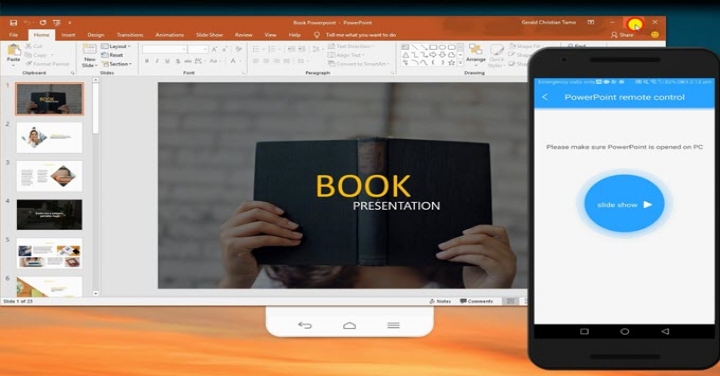
Task: Switch to the Slide Show tab
Action: point(209,35)
